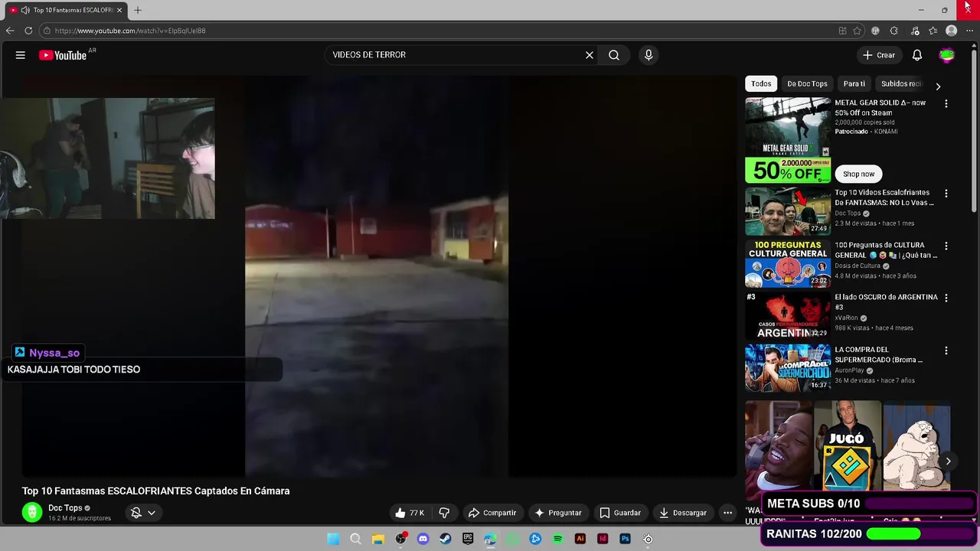Click Compartir to share video
The width and height of the screenshot is (980, 551).
(492, 513)
